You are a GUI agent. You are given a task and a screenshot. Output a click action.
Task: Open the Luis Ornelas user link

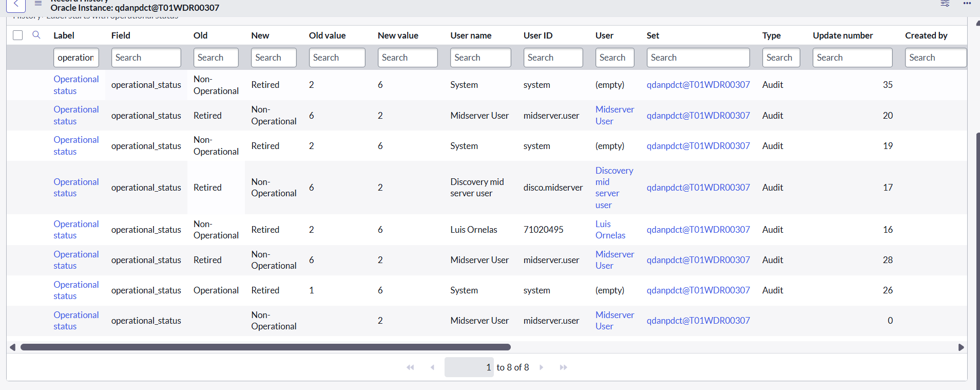click(610, 230)
